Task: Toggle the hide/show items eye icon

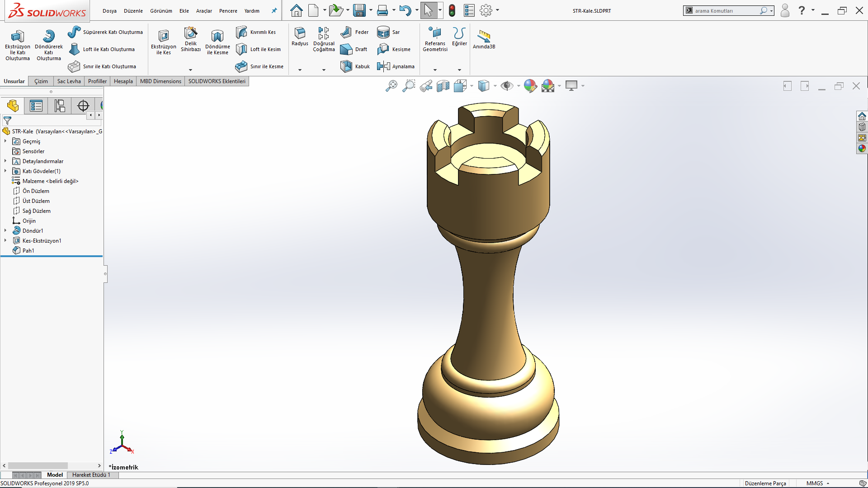Action: pos(506,86)
